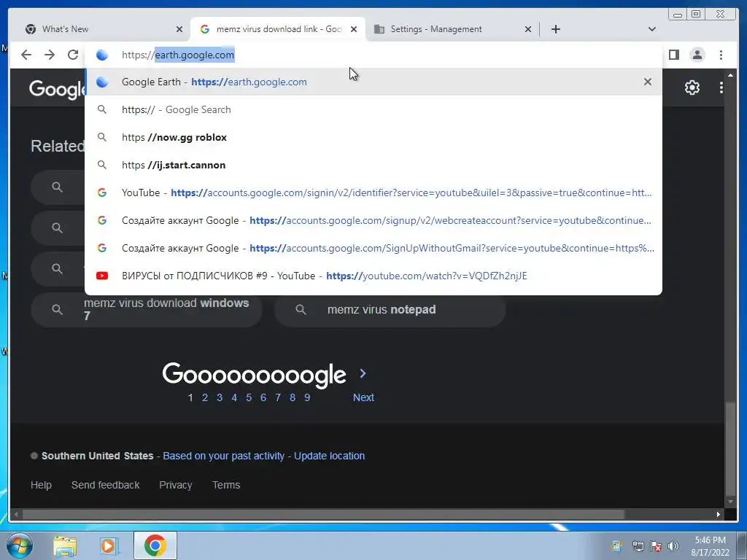
Task: Go to results page 9
Action: coord(307,397)
